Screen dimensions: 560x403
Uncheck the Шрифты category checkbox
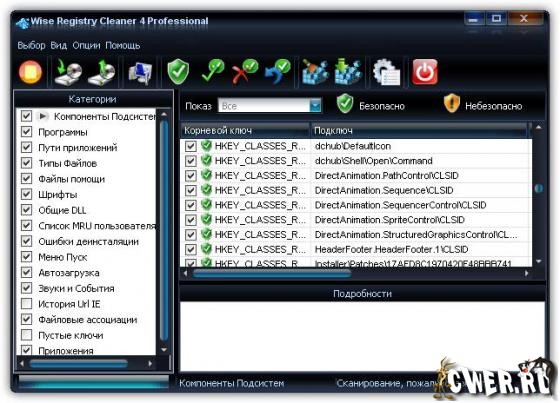pyautogui.click(x=26, y=194)
